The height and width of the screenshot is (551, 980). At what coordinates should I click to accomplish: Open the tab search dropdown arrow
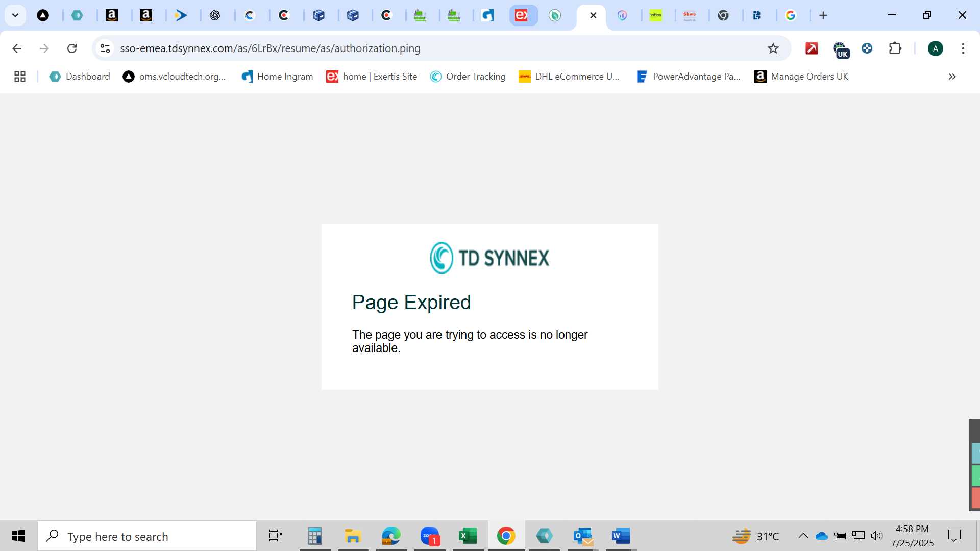[15, 15]
